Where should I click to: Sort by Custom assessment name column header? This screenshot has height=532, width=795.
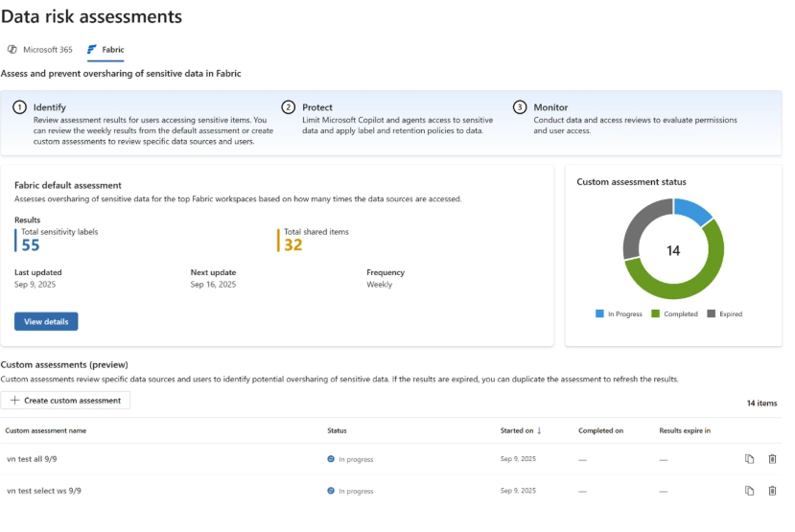tap(45, 430)
